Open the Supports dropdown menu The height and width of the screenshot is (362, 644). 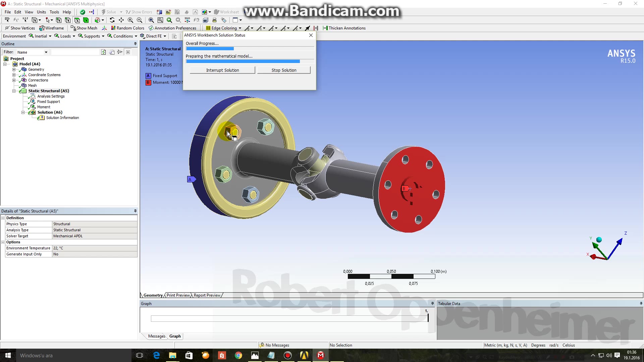(91, 36)
